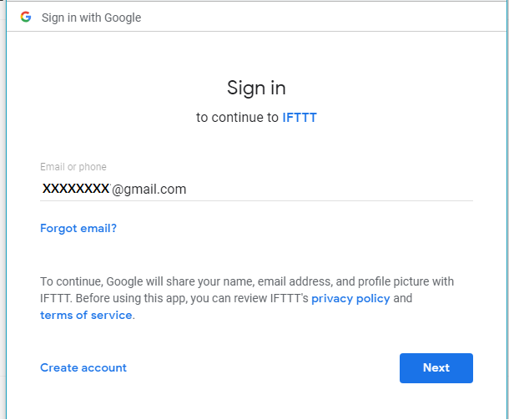Image resolution: width=509 pixels, height=420 pixels.
Task: Focus the Email or phone input field
Action: pyautogui.click(x=256, y=189)
